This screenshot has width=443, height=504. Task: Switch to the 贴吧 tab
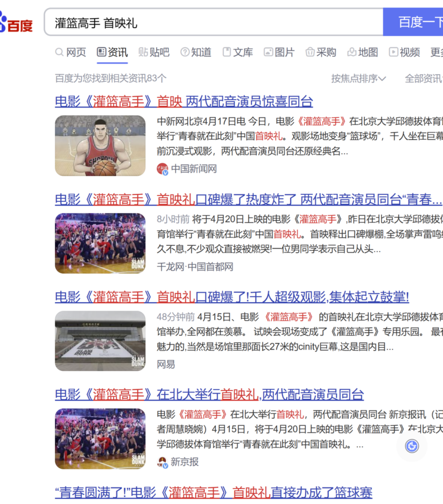point(154,52)
